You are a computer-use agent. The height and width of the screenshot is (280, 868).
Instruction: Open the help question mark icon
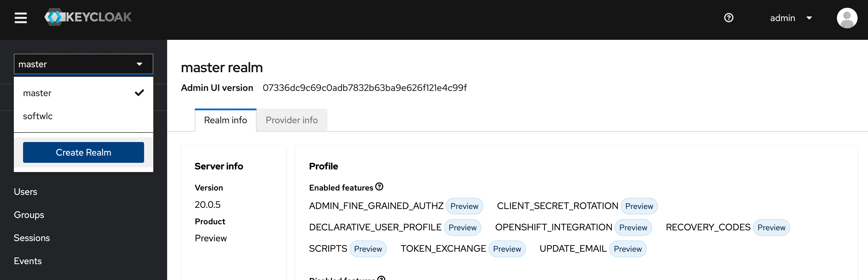[729, 18]
